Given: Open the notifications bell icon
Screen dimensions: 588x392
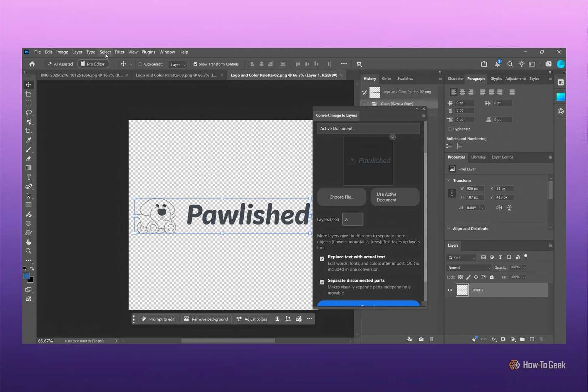Looking at the screenshot, I should [x=497, y=64].
